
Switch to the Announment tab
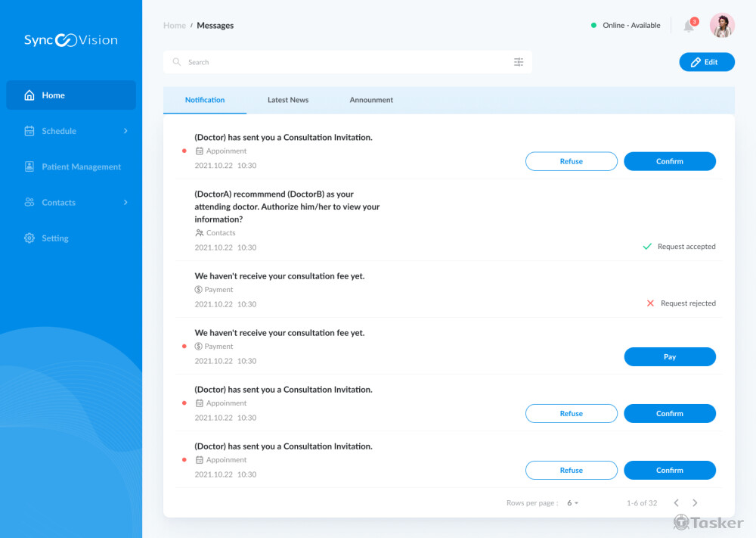(x=371, y=100)
